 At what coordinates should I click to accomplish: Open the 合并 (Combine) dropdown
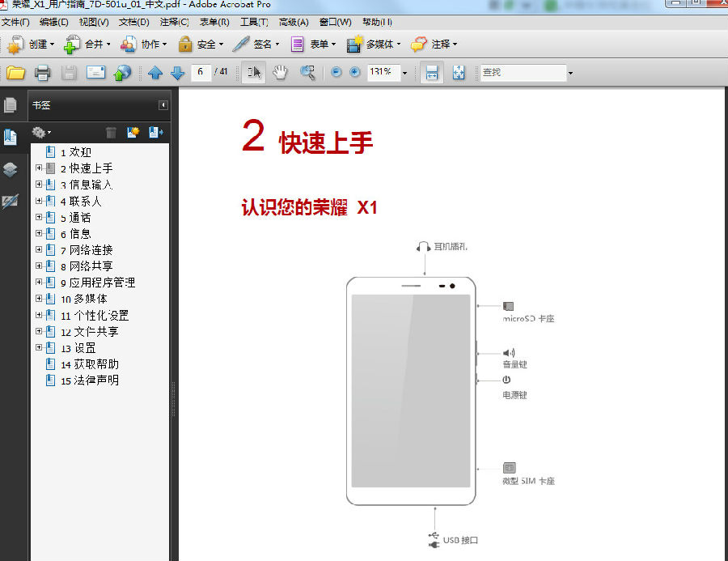[87, 45]
